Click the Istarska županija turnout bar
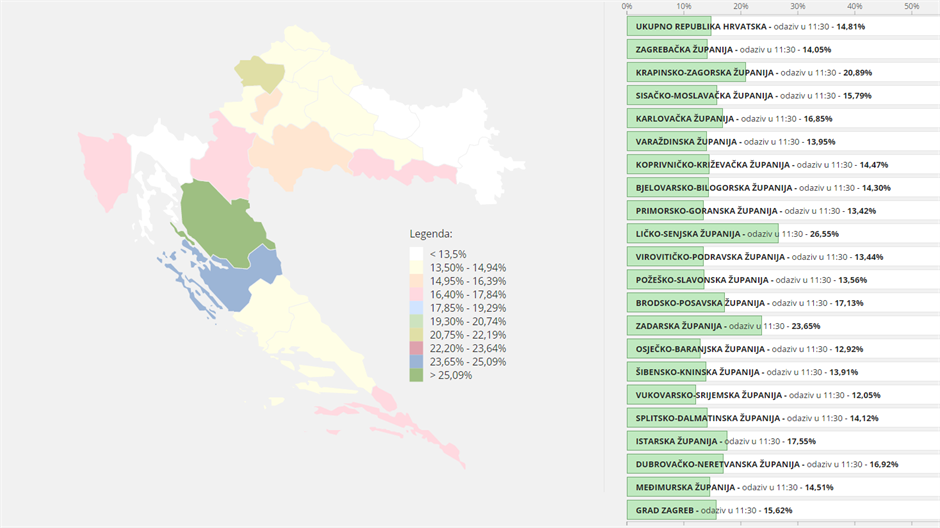The width and height of the screenshot is (940, 528). tap(676, 441)
